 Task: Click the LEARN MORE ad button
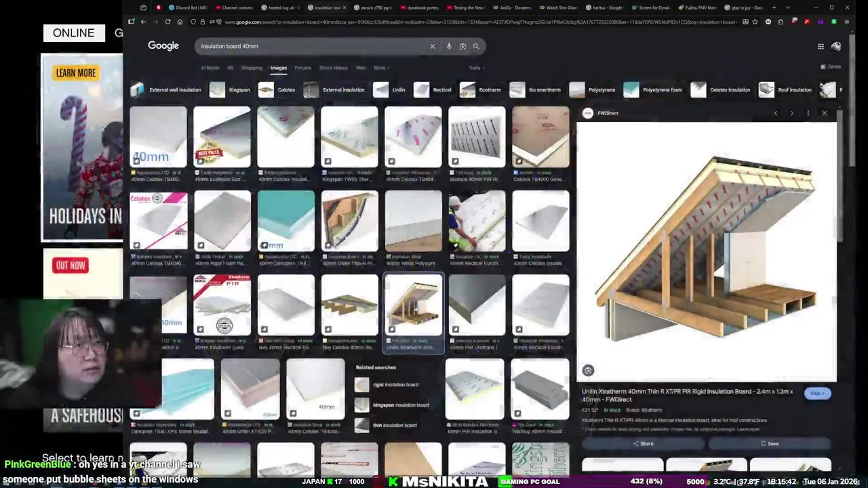tap(76, 73)
